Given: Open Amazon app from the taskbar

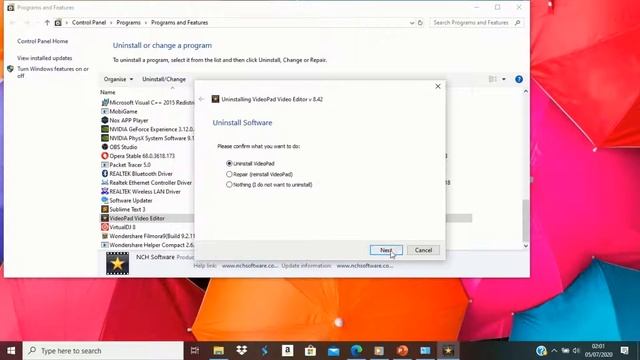Looking at the screenshot, I should tap(287, 351).
